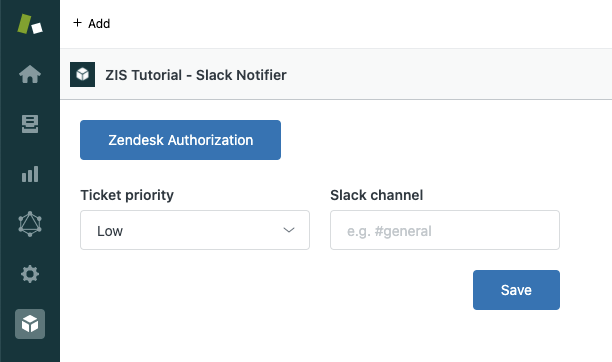Open the Ticket priority combo box
Image resolution: width=612 pixels, height=362 pixels.
tap(195, 230)
